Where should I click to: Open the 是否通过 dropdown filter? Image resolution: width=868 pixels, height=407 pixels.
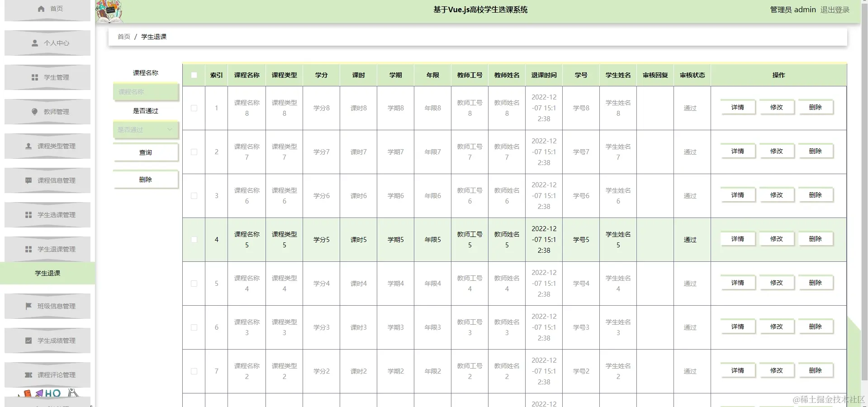point(146,130)
